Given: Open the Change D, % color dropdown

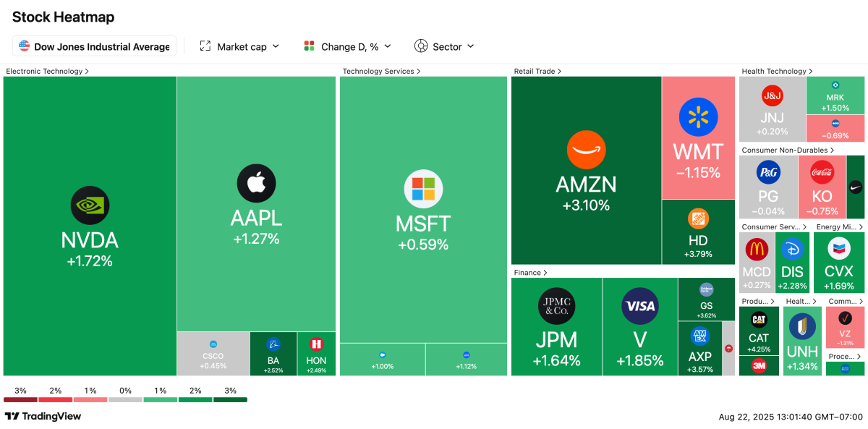Looking at the screenshot, I should point(347,46).
